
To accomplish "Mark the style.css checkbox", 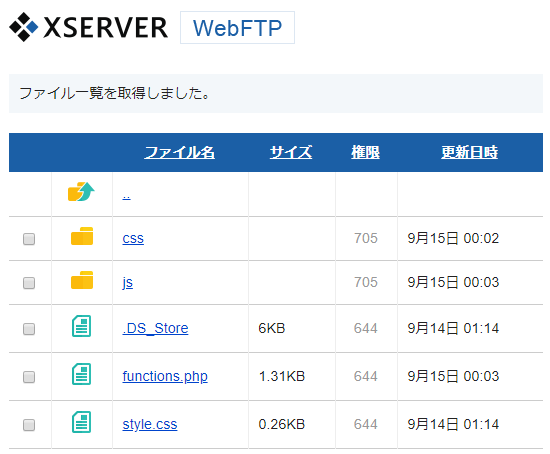I will tap(29, 425).
